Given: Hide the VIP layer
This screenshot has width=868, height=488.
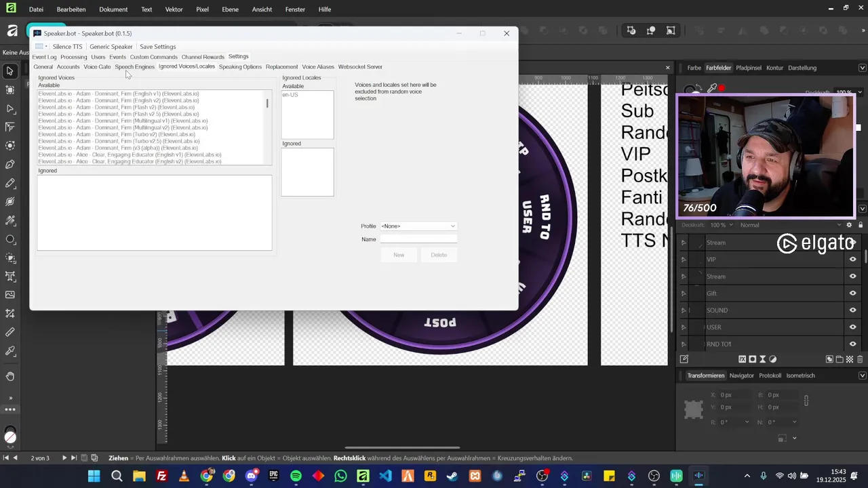Looking at the screenshot, I should (852, 260).
